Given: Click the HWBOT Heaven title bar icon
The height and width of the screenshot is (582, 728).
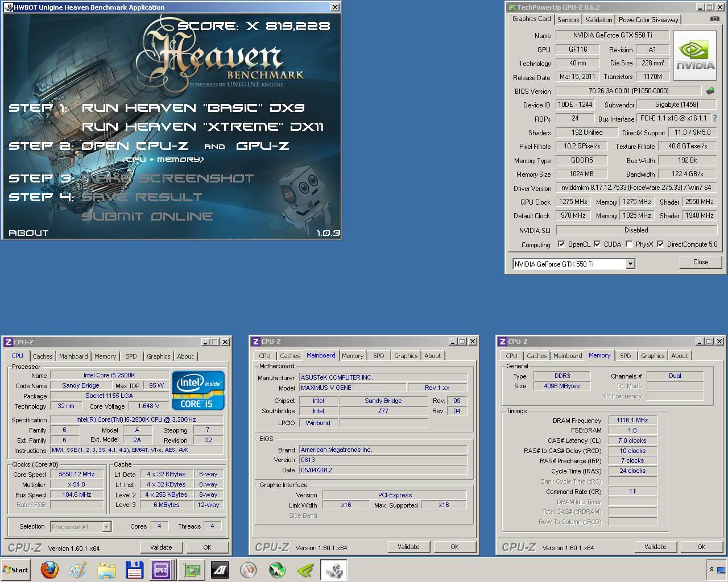Looking at the screenshot, I should pyautogui.click(x=8, y=7).
